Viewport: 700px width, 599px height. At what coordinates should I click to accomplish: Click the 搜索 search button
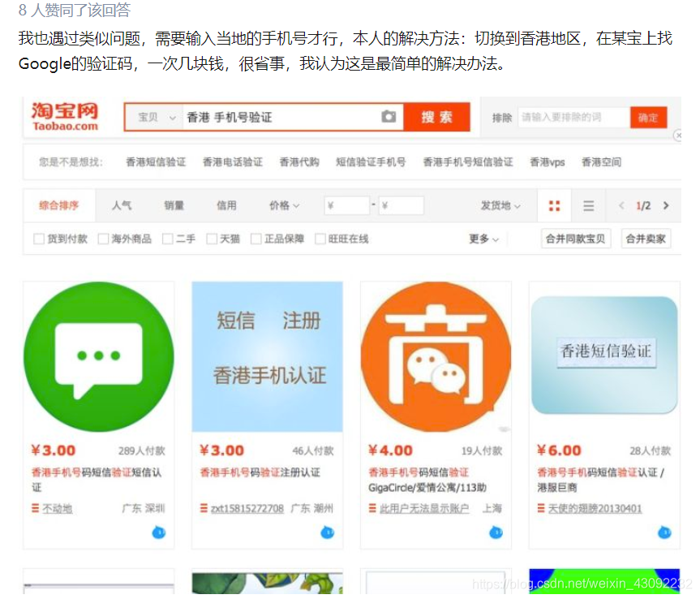(437, 117)
